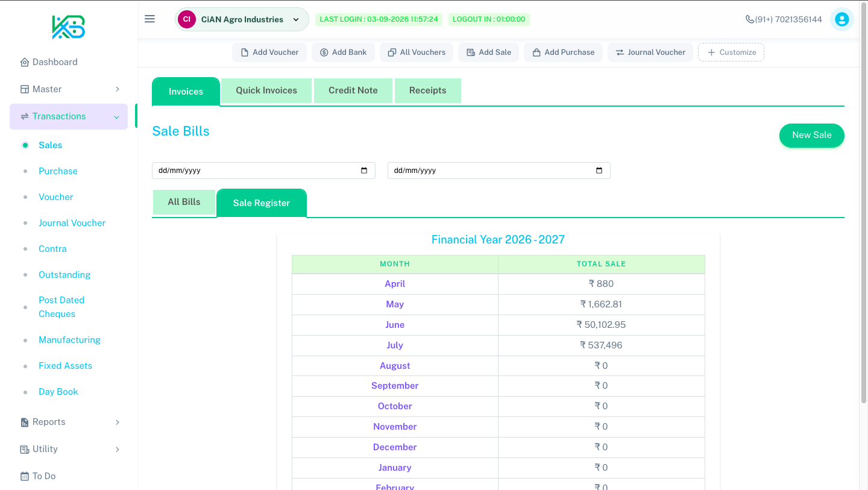Open Sales under Transactions
The image size is (868, 490).
pyautogui.click(x=51, y=145)
